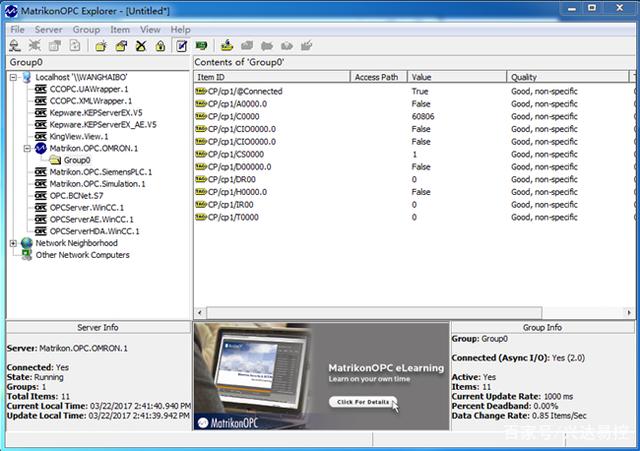Screen dimensions: 640x451
Task: Click the Network Neighborhood globe icon
Action: tap(27, 243)
